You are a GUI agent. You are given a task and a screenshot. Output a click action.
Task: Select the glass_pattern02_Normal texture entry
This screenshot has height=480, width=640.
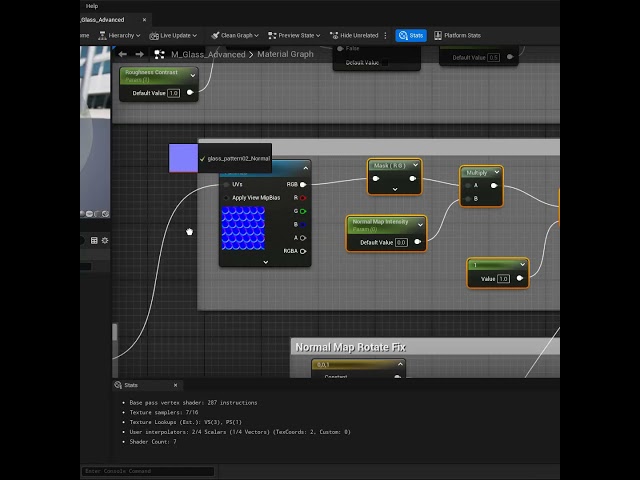(235, 158)
